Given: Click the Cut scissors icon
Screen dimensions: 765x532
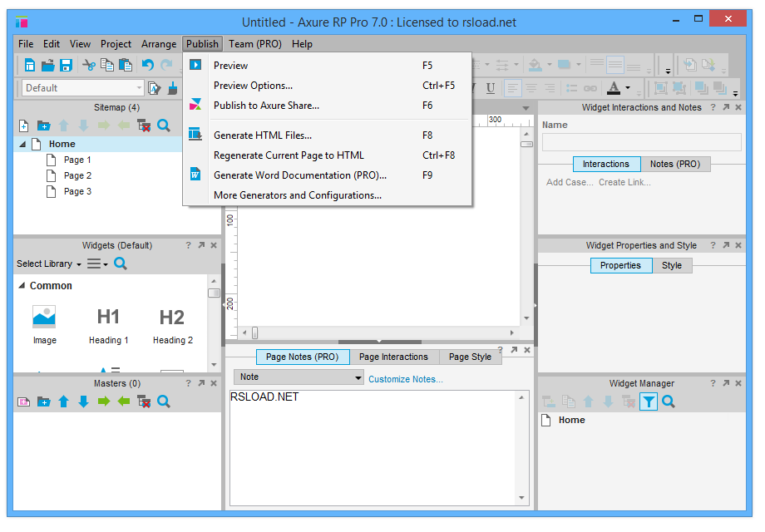Looking at the screenshot, I should coord(89,65).
